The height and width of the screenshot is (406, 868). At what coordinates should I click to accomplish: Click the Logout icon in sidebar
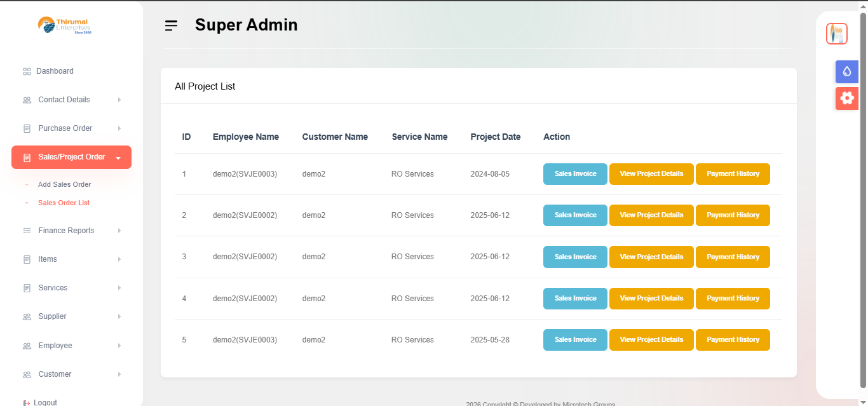(x=27, y=403)
